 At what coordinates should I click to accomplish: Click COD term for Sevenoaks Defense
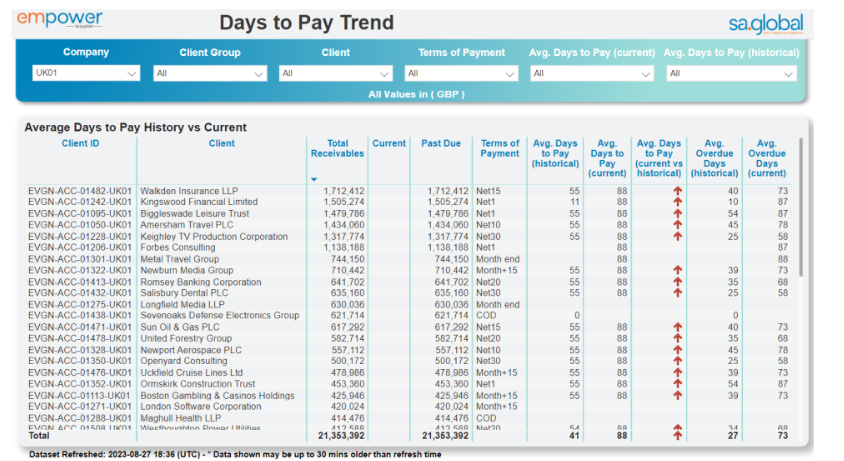coord(486,316)
